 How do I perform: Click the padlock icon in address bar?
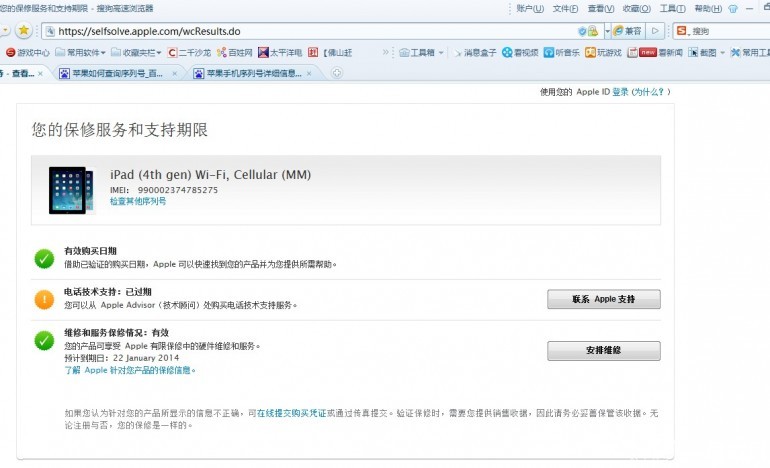(x=593, y=31)
